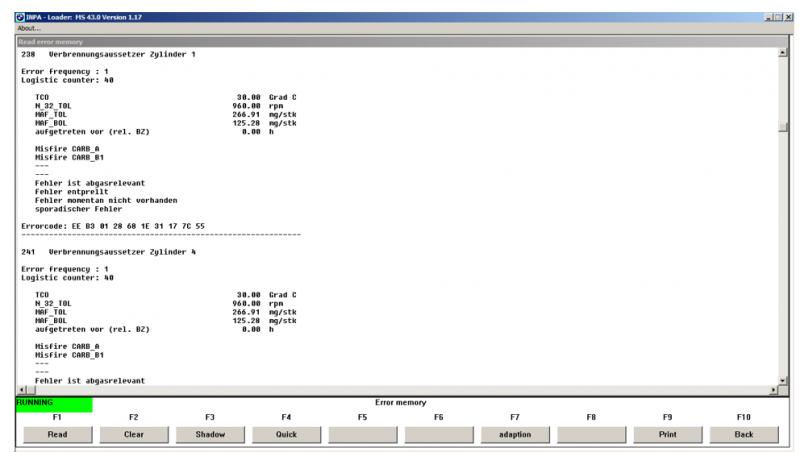800x452 pixels.
Task: Click the F1 Read button
Action: tap(58, 435)
